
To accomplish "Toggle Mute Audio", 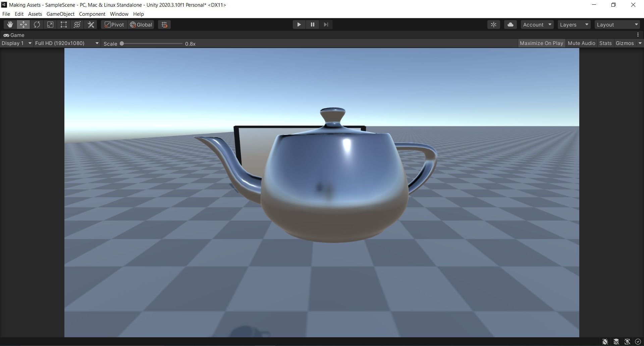I will click(x=581, y=43).
